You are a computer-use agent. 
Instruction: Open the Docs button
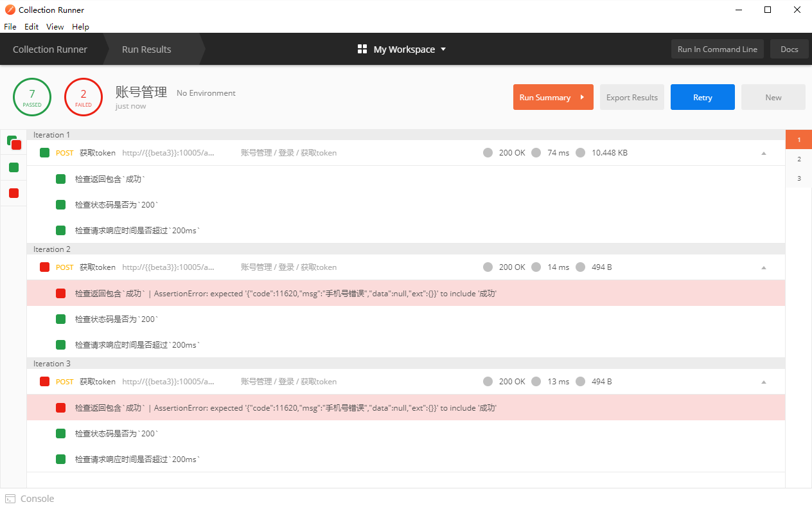790,49
